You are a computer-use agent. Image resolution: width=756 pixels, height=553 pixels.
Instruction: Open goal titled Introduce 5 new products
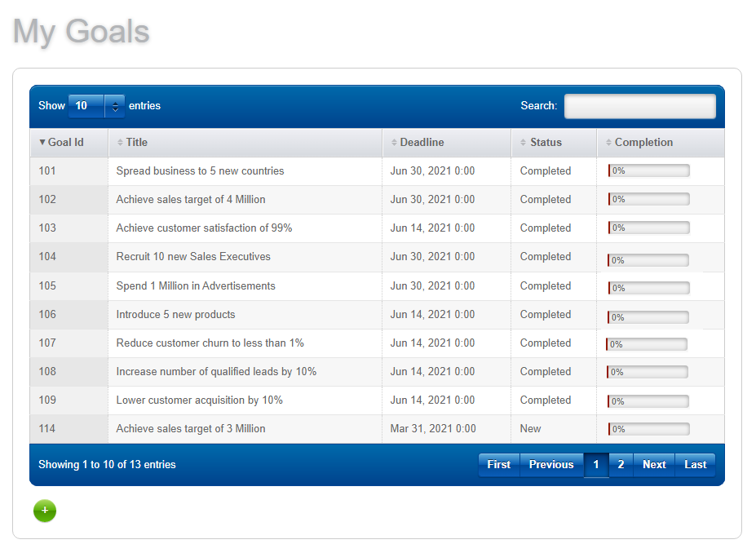pyautogui.click(x=175, y=315)
